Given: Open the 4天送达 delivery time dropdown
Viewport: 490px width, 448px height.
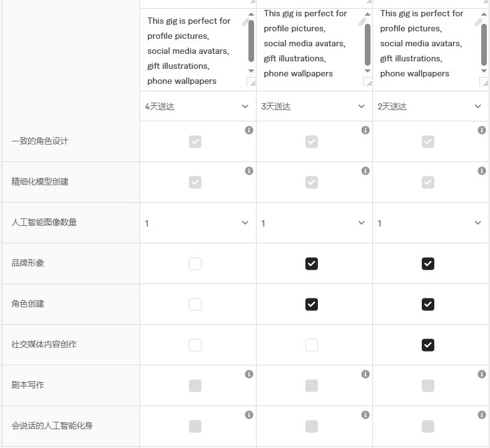Looking at the screenshot, I should tap(198, 106).
